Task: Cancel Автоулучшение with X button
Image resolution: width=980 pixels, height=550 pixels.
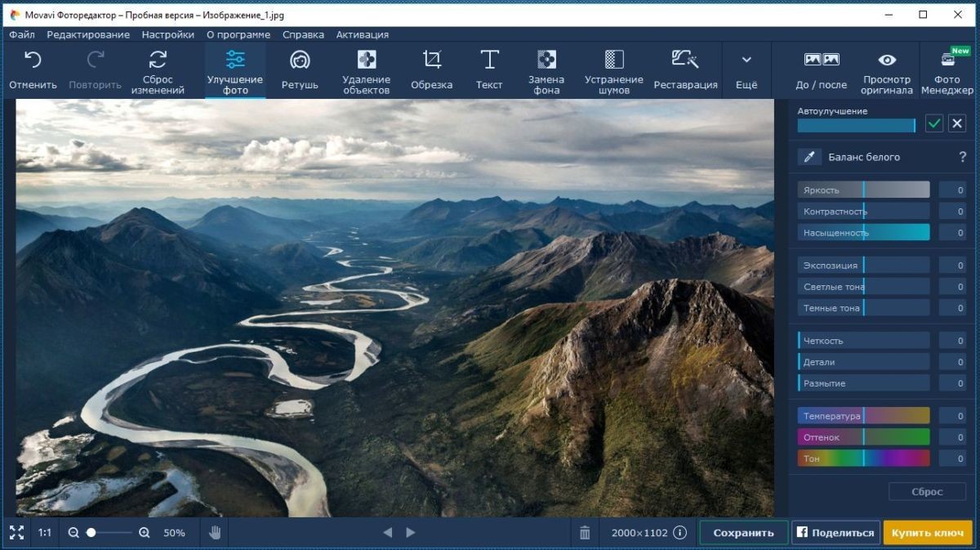Action: pos(957,123)
